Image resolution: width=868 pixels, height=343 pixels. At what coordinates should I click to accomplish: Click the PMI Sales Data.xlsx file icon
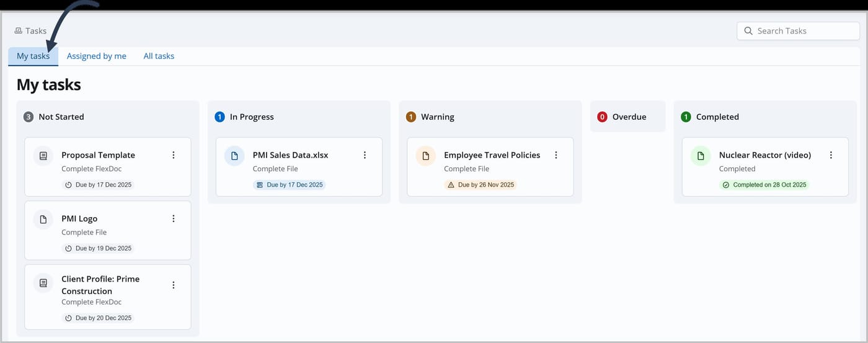click(234, 156)
